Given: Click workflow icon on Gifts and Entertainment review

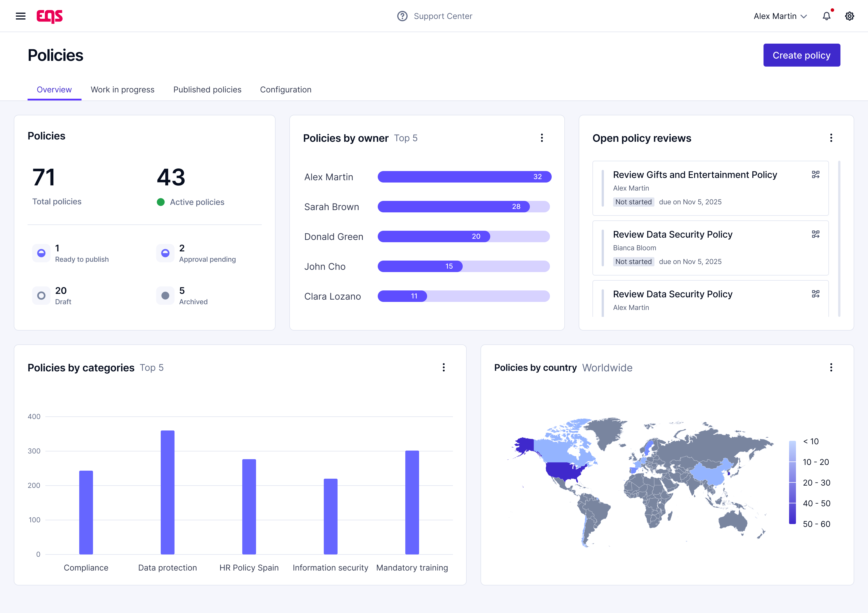Looking at the screenshot, I should 815,174.
